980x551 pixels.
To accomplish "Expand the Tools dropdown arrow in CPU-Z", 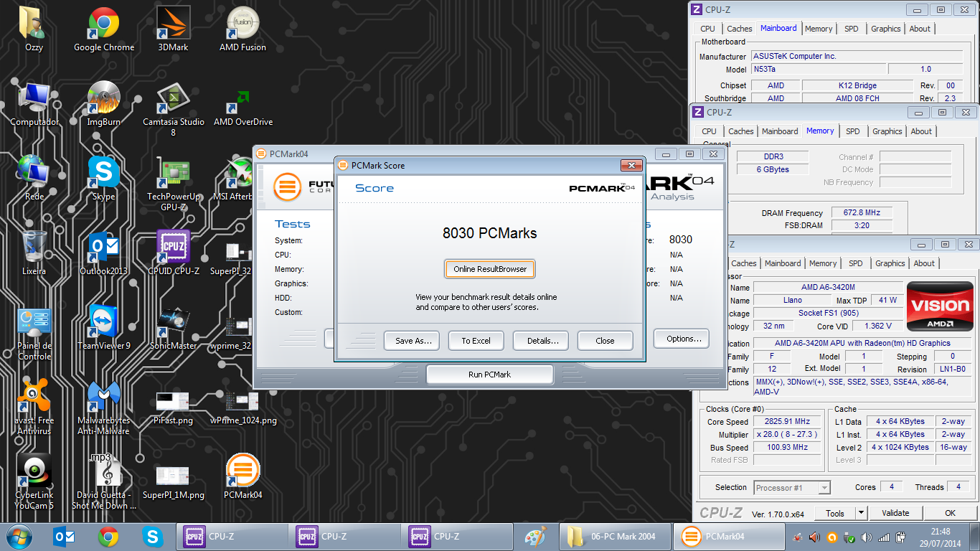I will 862,513.
